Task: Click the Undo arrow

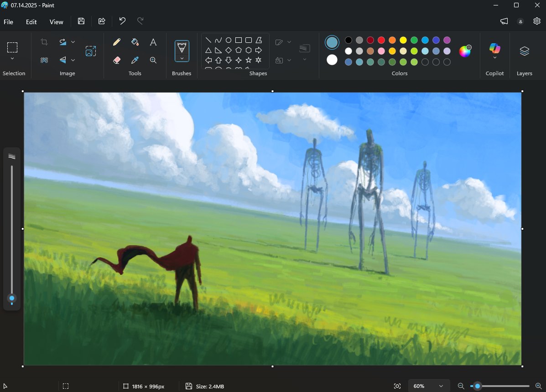Action: (x=122, y=21)
